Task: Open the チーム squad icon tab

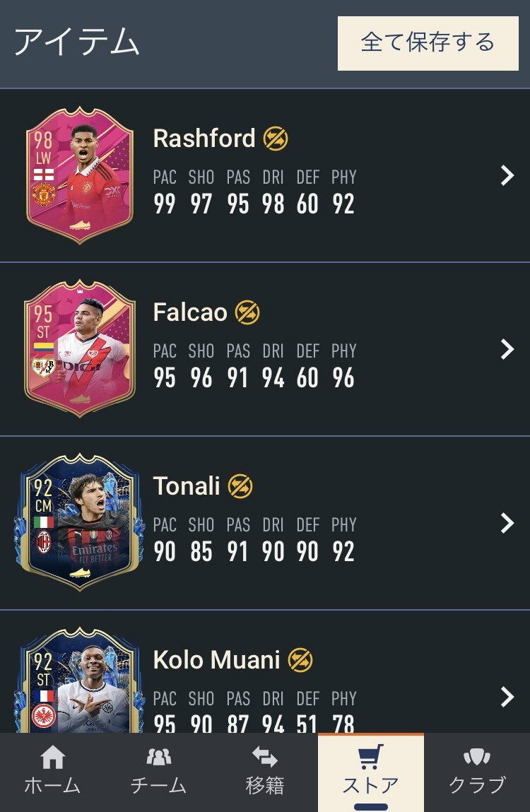Action: (158, 757)
